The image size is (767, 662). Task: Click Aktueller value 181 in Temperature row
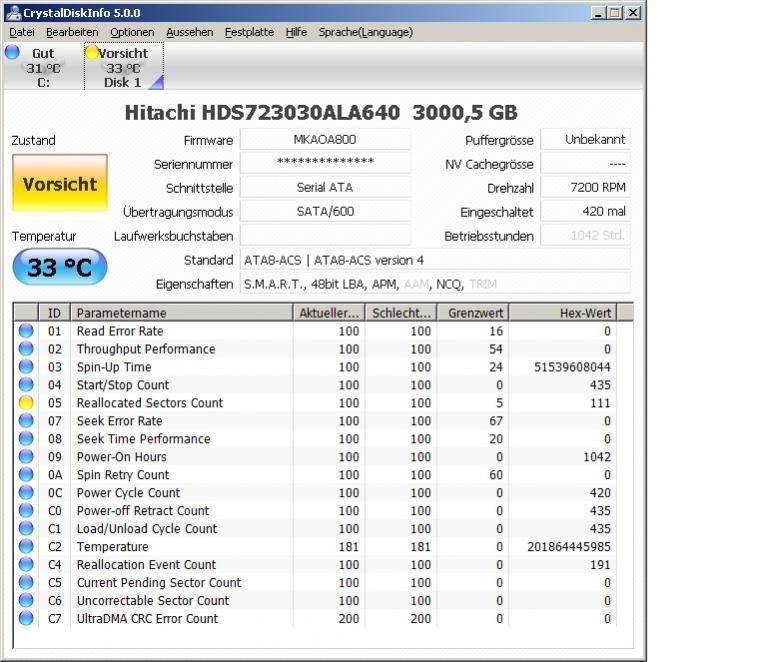[x=349, y=547]
